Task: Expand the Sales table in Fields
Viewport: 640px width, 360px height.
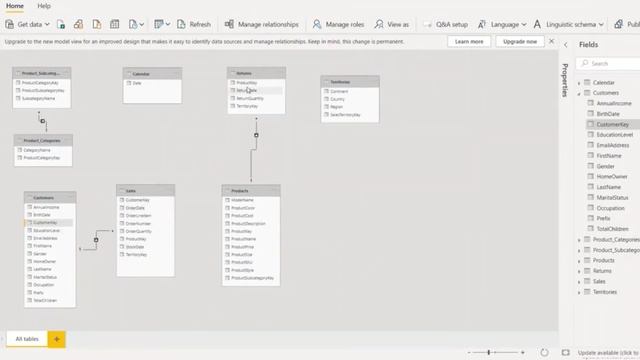Action: pos(579,282)
